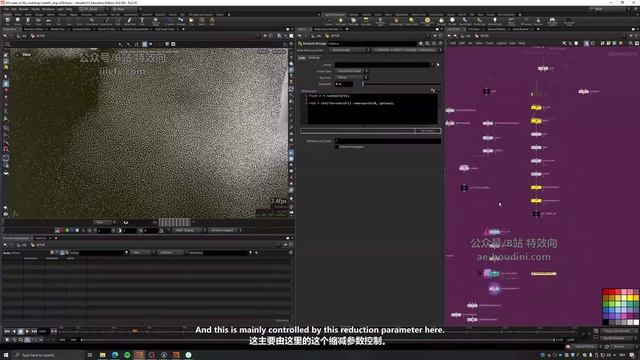Toggle Primitives attribute view in Geometry Spreadsheet

pos(62,253)
